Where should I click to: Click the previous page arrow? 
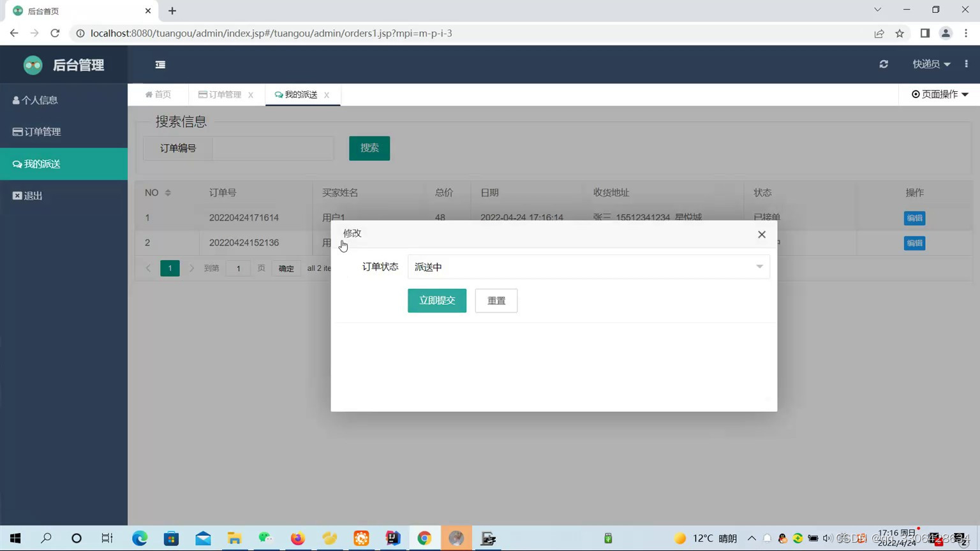pyautogui.click(x=148, y=268)
